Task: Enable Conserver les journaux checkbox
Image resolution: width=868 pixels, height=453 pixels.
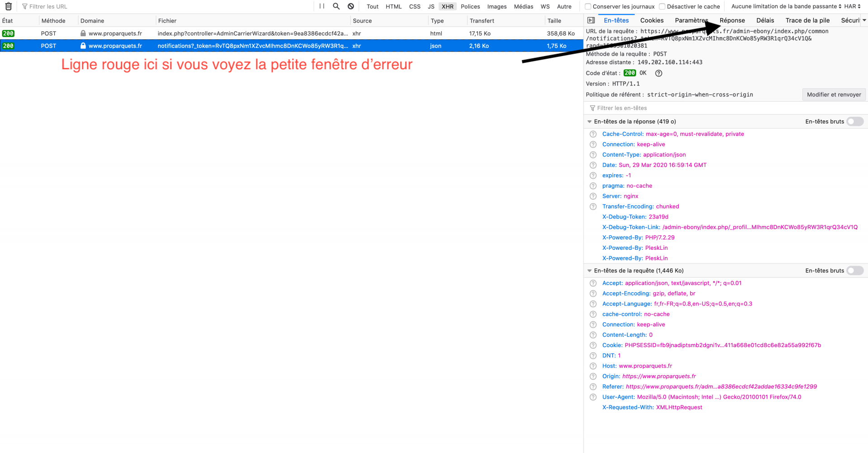Action: (588, 7)
